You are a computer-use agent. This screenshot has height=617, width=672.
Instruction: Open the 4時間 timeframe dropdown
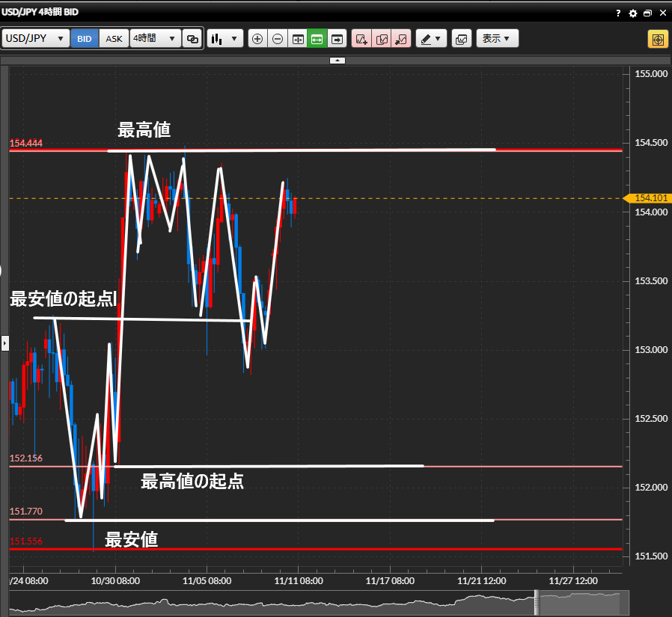coord(155,39)
